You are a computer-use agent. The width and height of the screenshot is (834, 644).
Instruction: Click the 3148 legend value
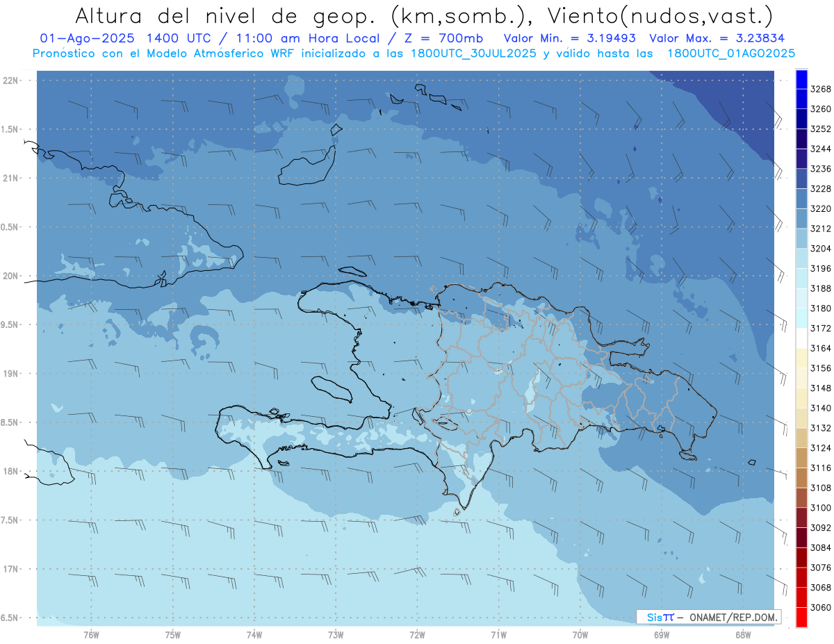[821, 388]
